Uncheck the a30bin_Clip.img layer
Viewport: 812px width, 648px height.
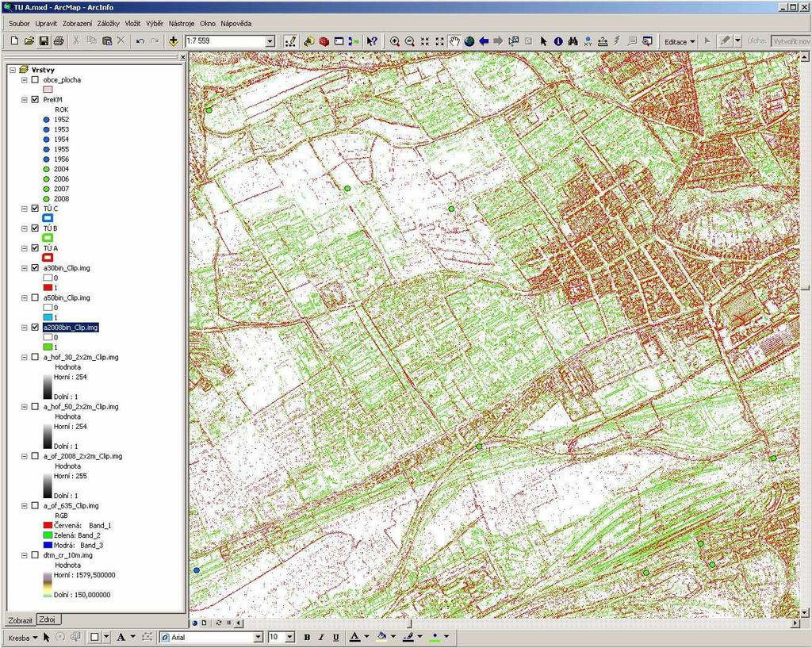[35, 268]
